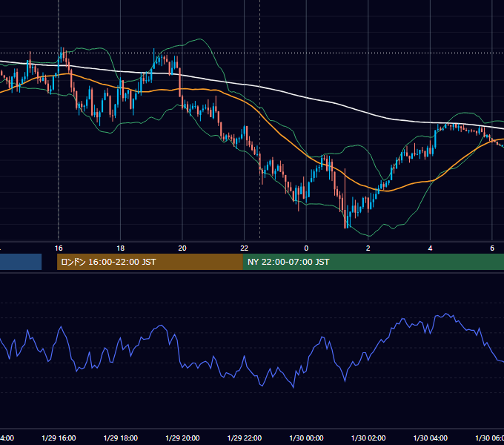This screenshot has width=504, height=445.
Task: Click the '4' hour label on price chart axis
Action: click(x=430, y=248)
